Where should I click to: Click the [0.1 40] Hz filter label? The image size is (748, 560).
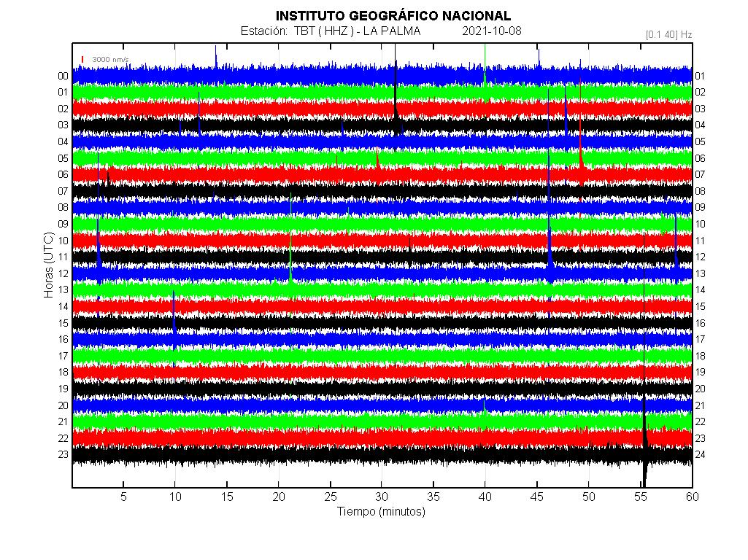pyautogui.click(x=668, y=34)
